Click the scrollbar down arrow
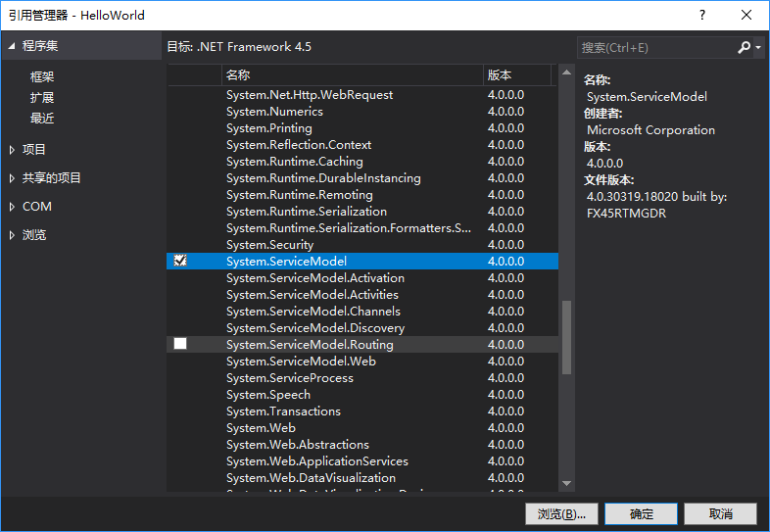 [566, 482]
